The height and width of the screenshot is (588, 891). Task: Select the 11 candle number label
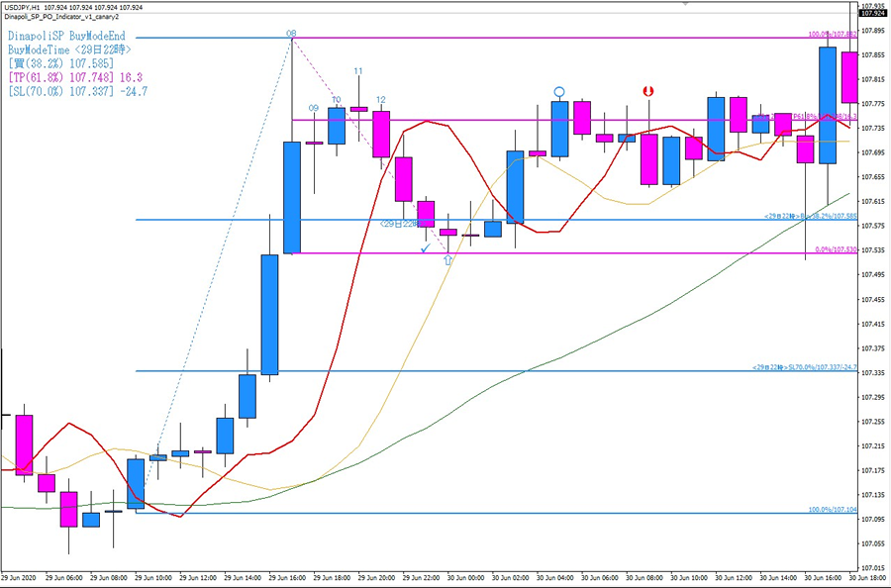[358, 71]
